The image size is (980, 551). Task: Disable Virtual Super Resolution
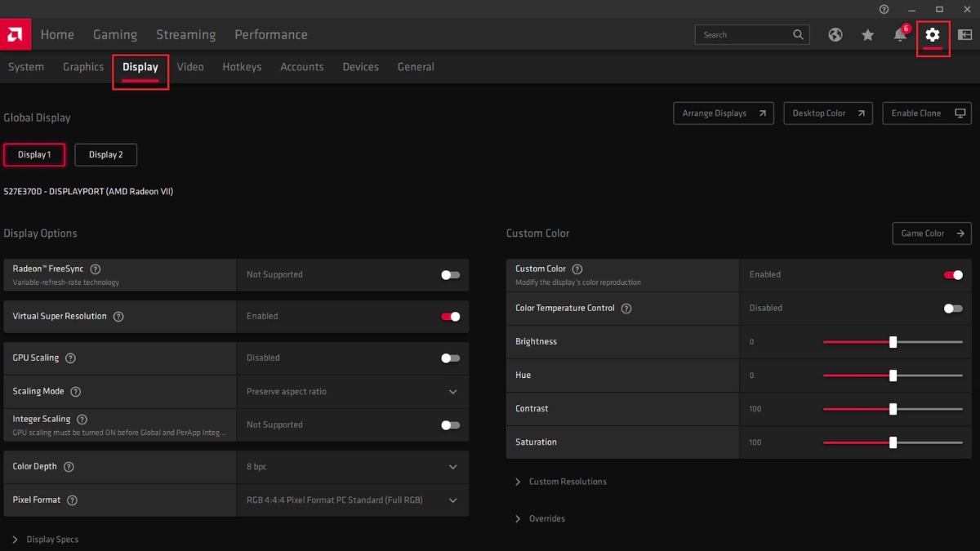451,317
